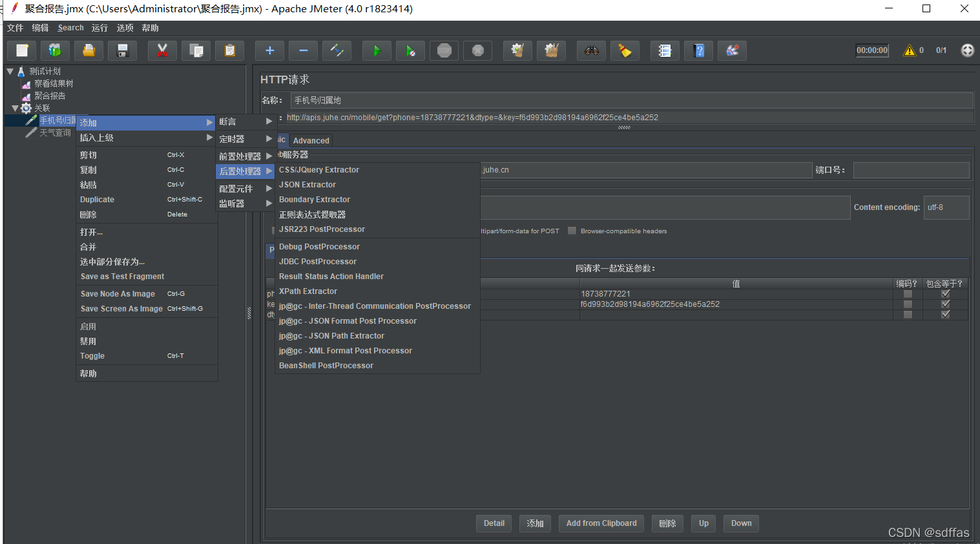Viewport: 980px width, 544px height.
Task: Toggle 编码 checkbox in third parameter row
Action: click(908, 315)
